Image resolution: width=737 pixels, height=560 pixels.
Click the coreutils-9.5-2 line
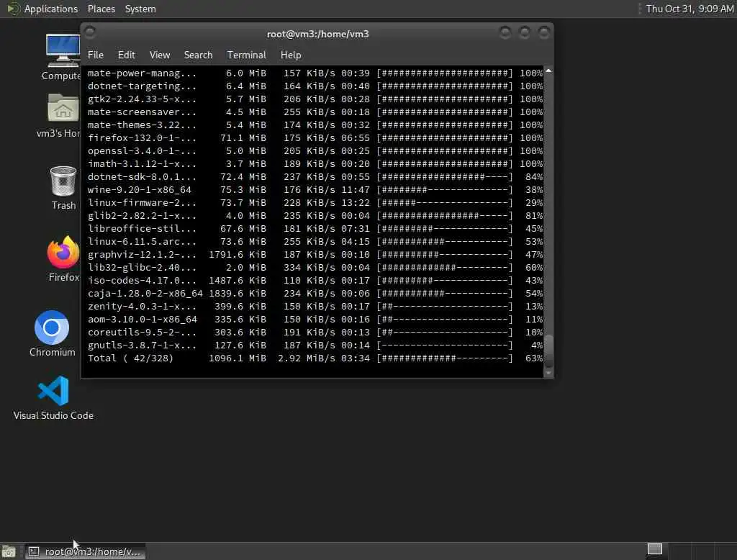(x=315, y=333)
